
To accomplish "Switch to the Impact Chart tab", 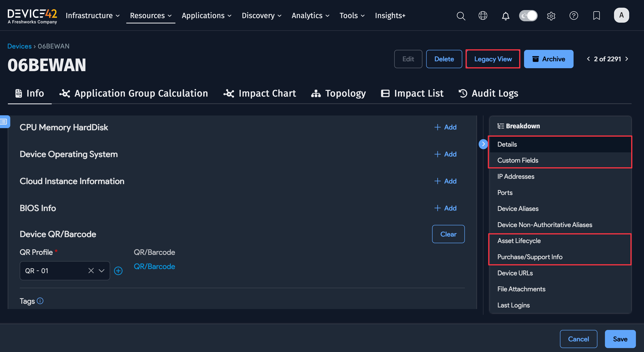I will (267, 93).
